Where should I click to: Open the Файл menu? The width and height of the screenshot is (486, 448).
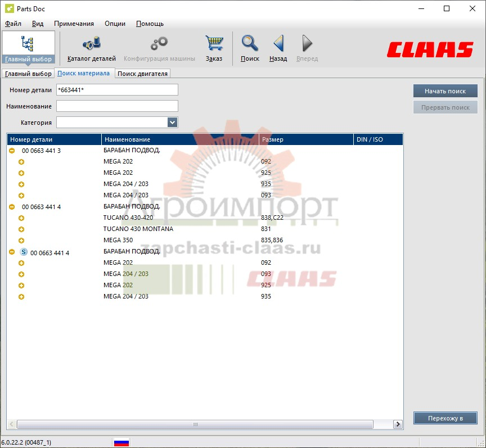[13, 24]
